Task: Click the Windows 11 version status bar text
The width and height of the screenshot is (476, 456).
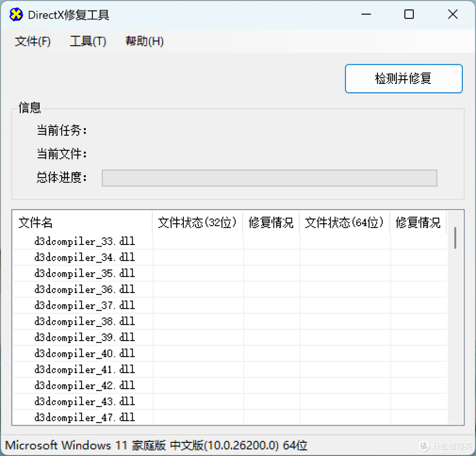Action: (156, 445)
